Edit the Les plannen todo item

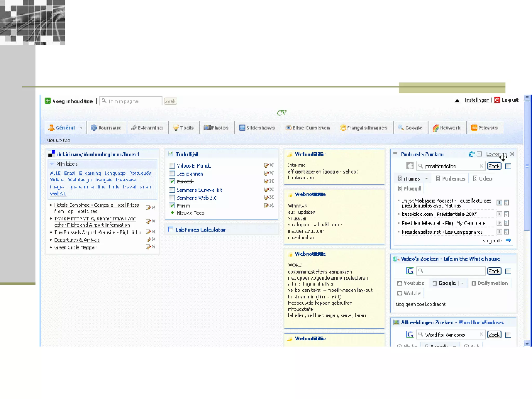[266, 173]
